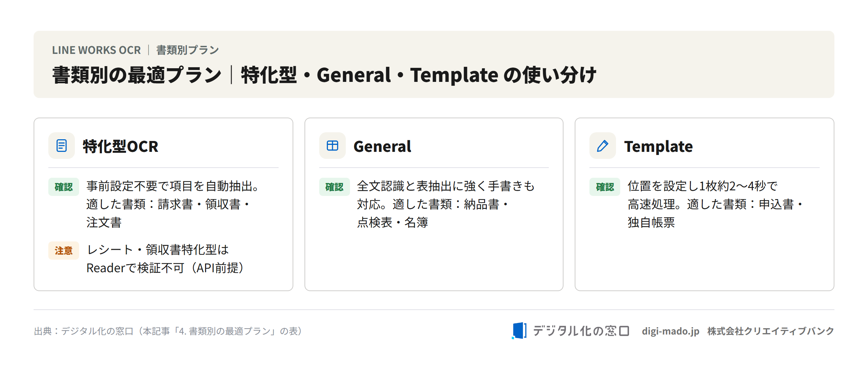868x373 pixels.
Task: Click the 特化型OCR card heading
Action: point(120,146)
